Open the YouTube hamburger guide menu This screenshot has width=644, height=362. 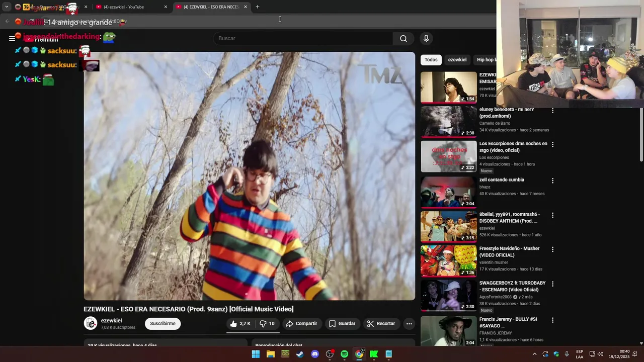click(x=12, y=39)
